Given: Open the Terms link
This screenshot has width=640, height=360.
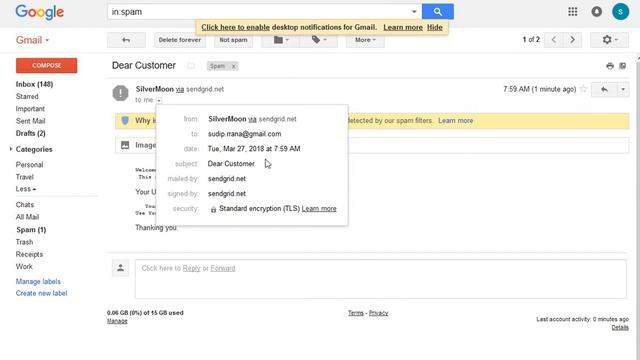Looking at the screenshot, I should click(356, 313).
